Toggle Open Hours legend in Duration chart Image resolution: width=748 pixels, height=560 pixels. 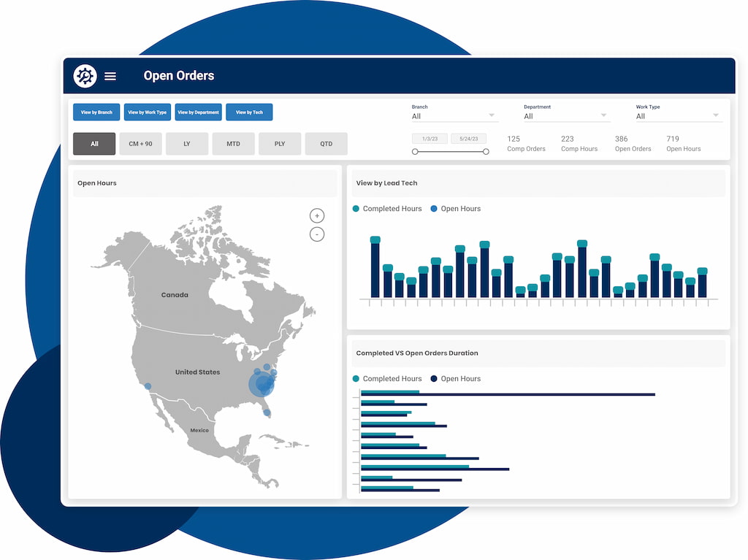click(455, 379)
